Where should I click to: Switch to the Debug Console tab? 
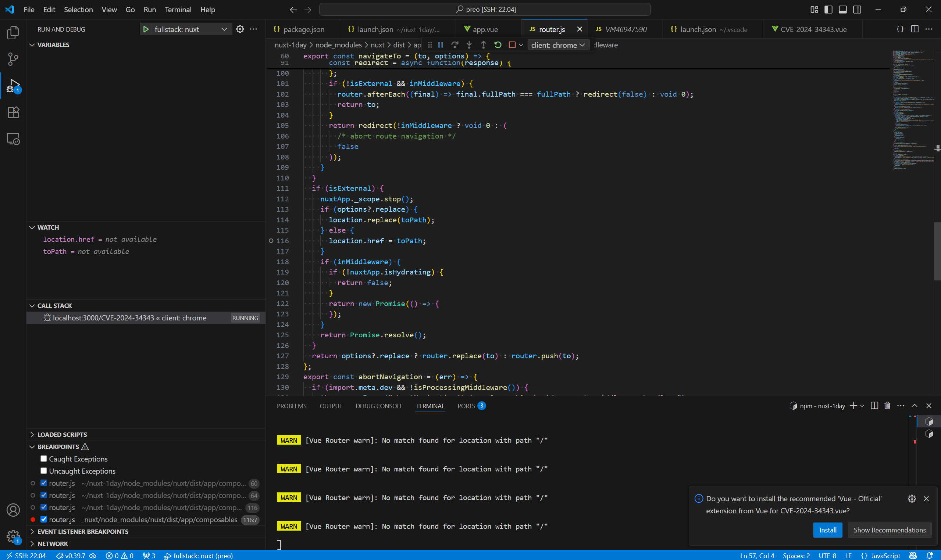click(x=379, y=406)
